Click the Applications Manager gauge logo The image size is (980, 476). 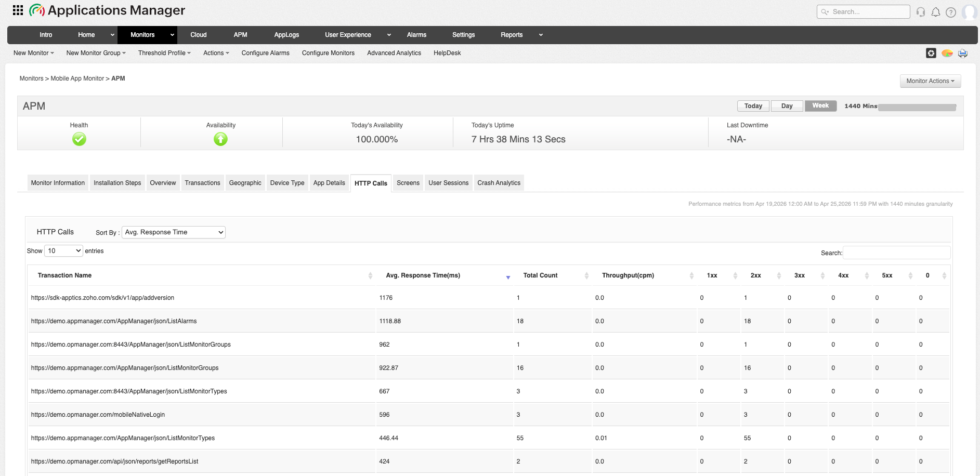point(37,10)
